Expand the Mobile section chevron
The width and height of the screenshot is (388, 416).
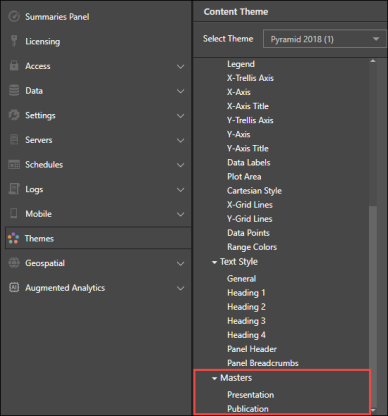click(x=180, y=214)
